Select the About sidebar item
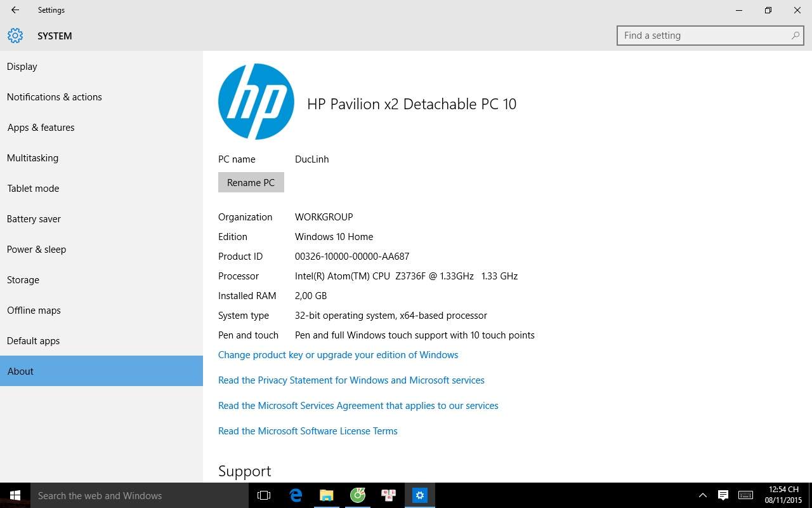812x508 pixels. click(x=101, y=371)
